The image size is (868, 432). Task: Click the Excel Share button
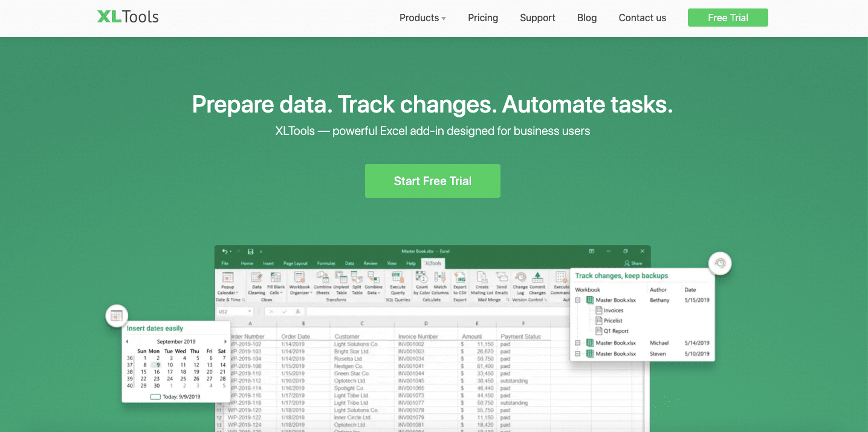(x=633, y=263)
